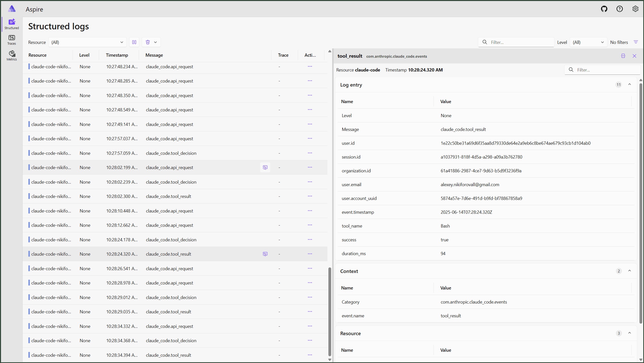
Task: Open the Level (All) dropdown
Action: [x=588, y=42]
